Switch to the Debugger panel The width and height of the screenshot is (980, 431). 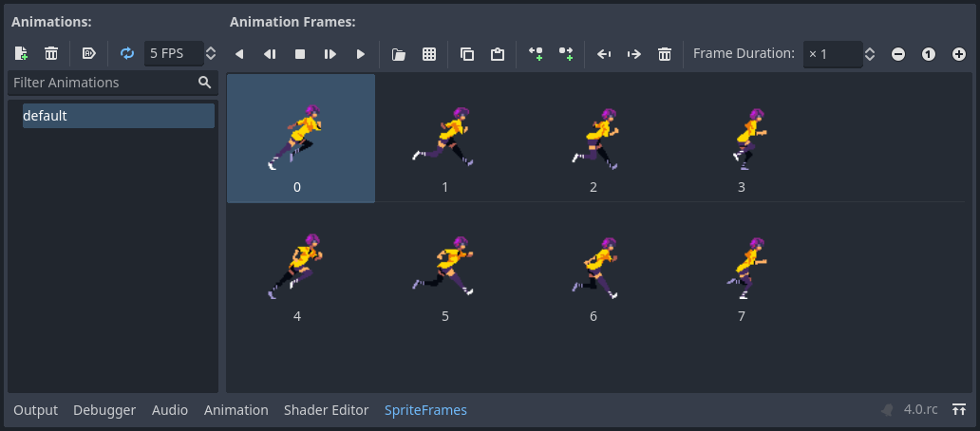tap(104, 410)
